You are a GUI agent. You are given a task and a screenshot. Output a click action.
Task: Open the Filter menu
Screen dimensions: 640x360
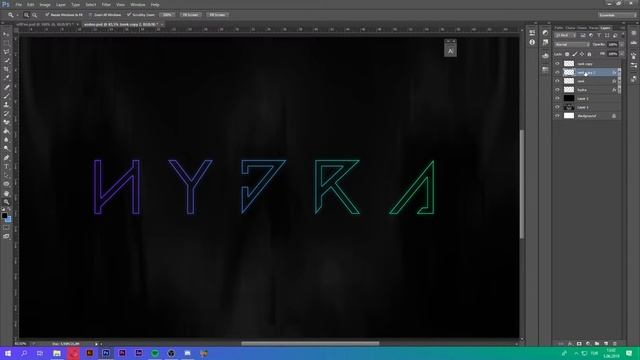click(x=106, y=4)
